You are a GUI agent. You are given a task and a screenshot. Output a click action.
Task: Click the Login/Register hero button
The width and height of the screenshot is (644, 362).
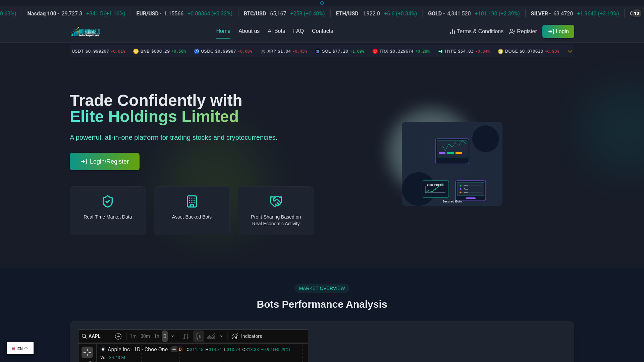pyautogui.click(x=105, y=162)
